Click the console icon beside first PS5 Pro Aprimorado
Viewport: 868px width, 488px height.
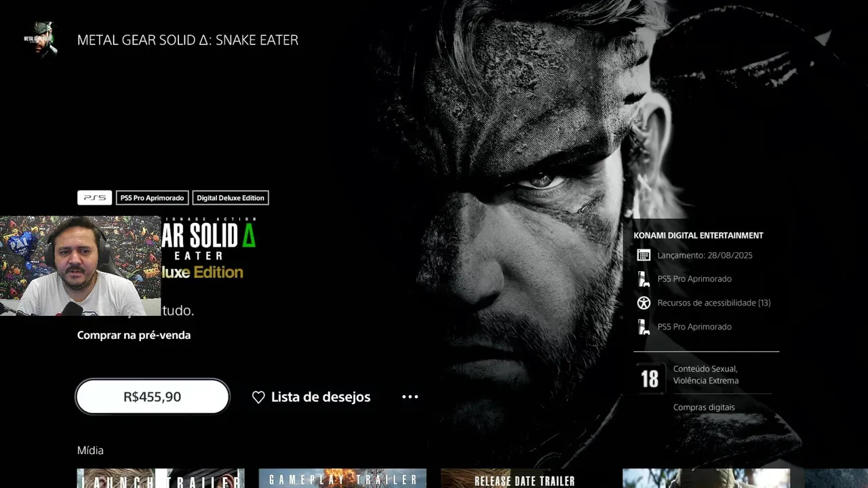tap(644, 279)
